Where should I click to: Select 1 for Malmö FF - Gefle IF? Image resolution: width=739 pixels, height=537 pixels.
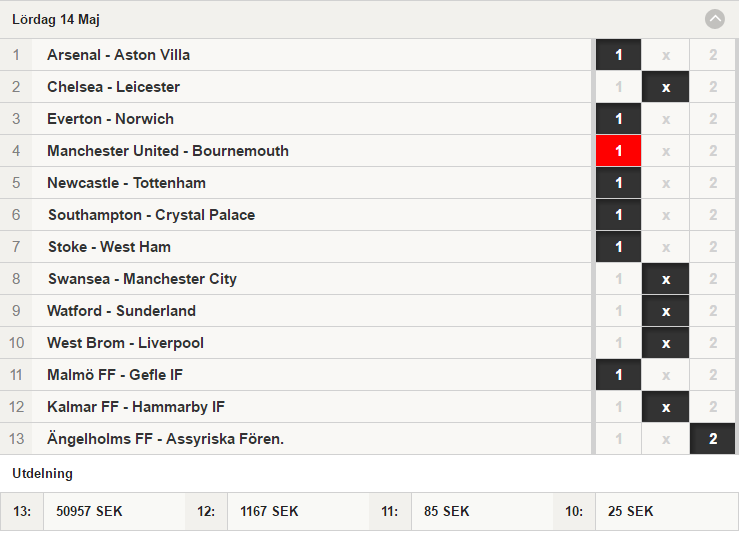click(x=618, y=375)
